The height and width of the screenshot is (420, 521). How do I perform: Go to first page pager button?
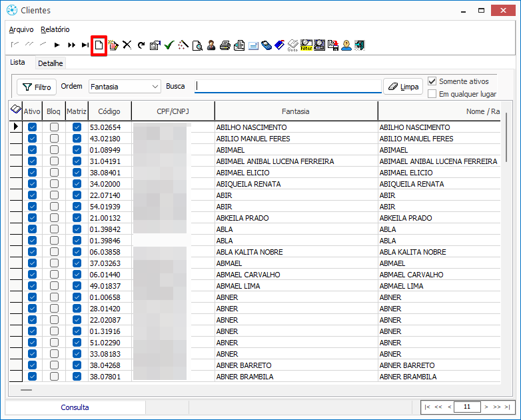(x=427, y=407)
